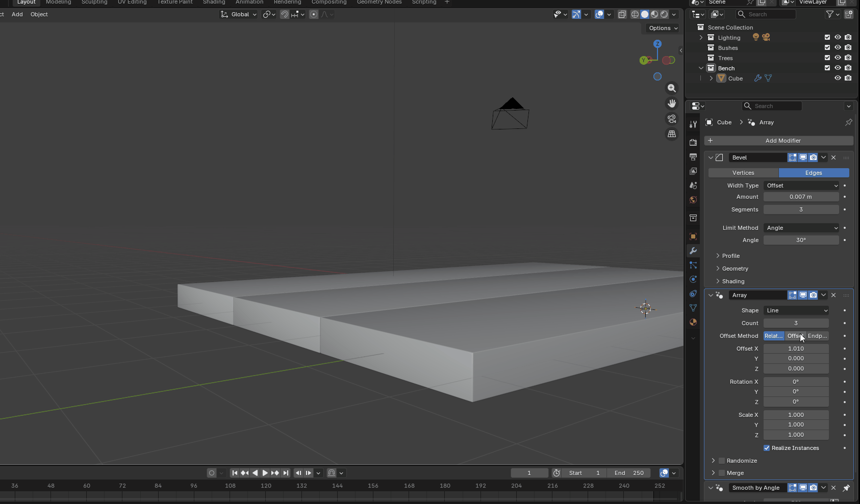Toggle Bevel modifier edit mode display
Viewport: 860px width, 504px height.
click(792, 157)
